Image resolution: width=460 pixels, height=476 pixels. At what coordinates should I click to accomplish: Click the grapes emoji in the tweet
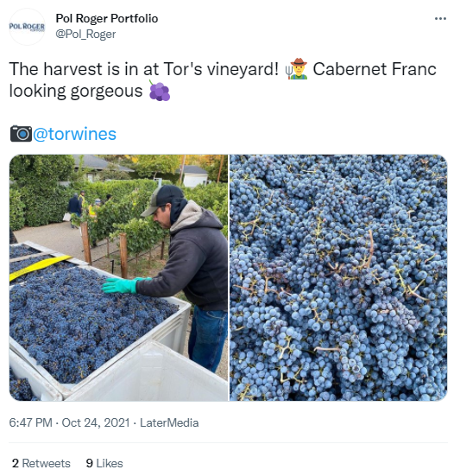pos(159,91)
